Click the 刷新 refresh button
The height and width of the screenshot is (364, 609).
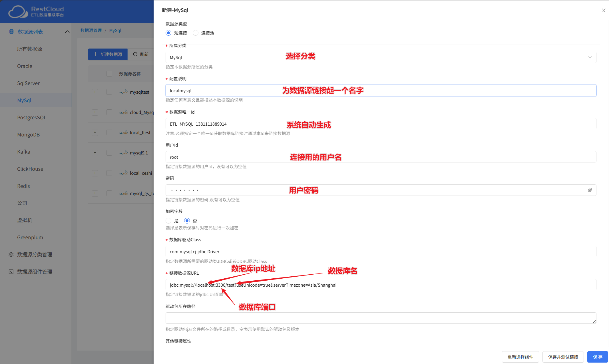pyautogui.click(x=141, y=54)
